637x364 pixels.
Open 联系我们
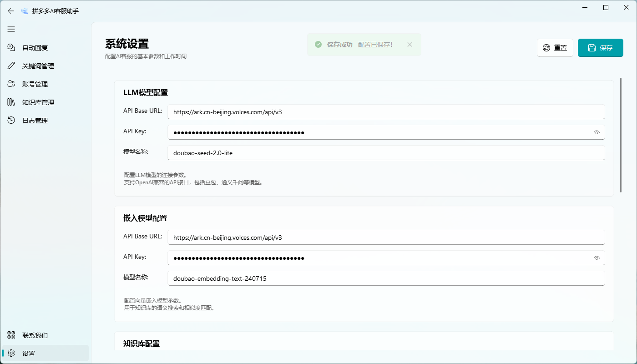coord(45,335)
